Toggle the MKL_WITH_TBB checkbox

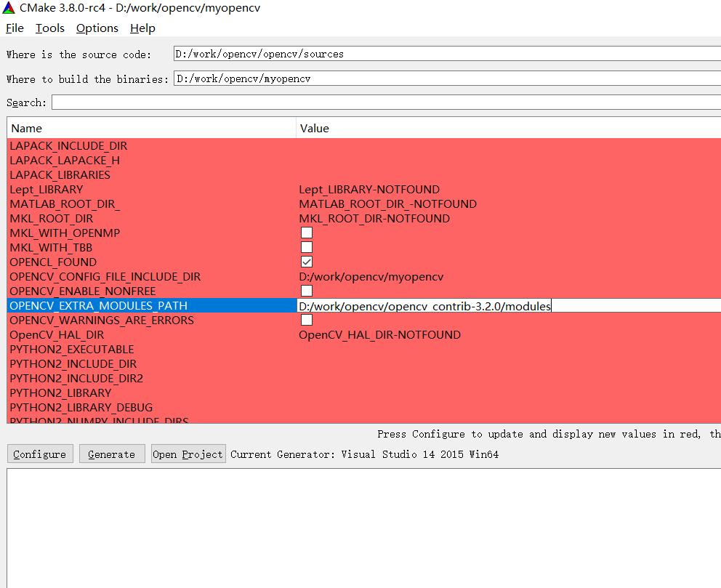click(307, 247)
